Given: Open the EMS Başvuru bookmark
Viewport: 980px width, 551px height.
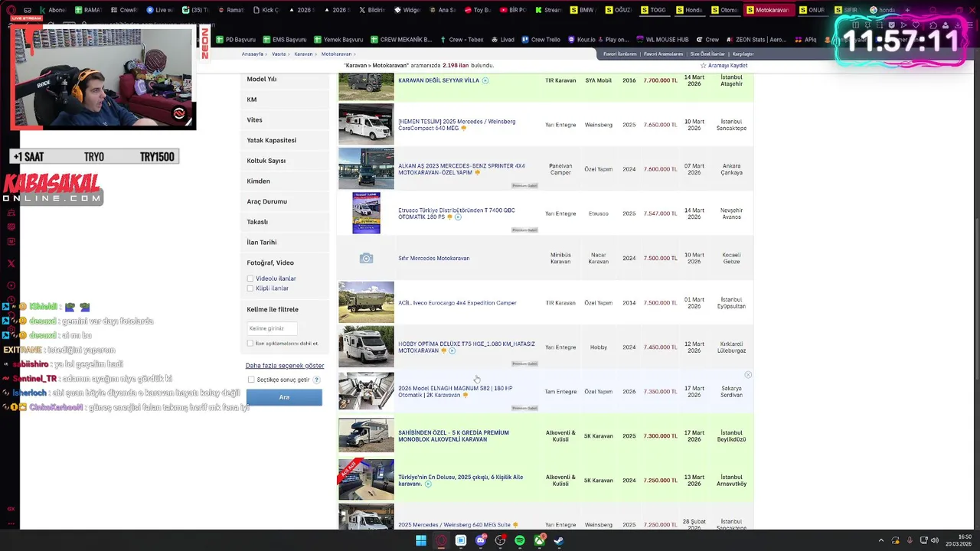Looking at the screenshot, I should click(284, 39).
